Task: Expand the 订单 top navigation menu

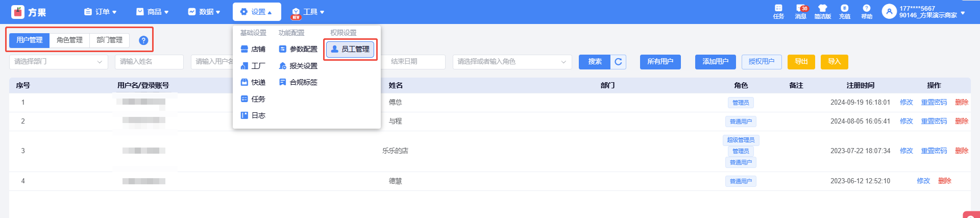Action: pyautogui.click(x=101, y=12)
